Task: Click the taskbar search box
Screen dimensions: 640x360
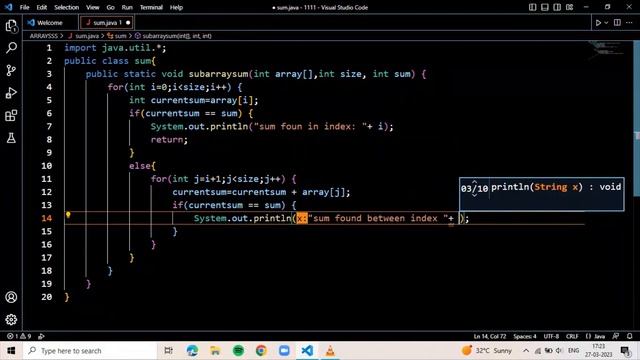Action: (x=90, y=351)
